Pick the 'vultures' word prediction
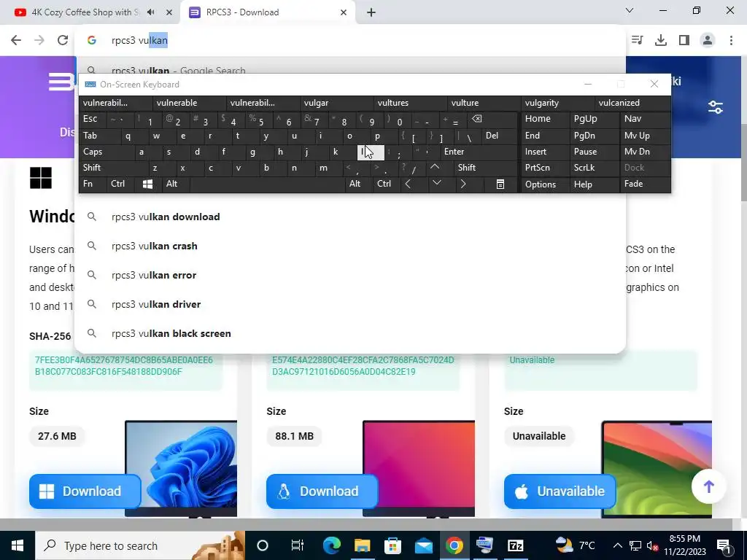747x560 pixels. 411,103
